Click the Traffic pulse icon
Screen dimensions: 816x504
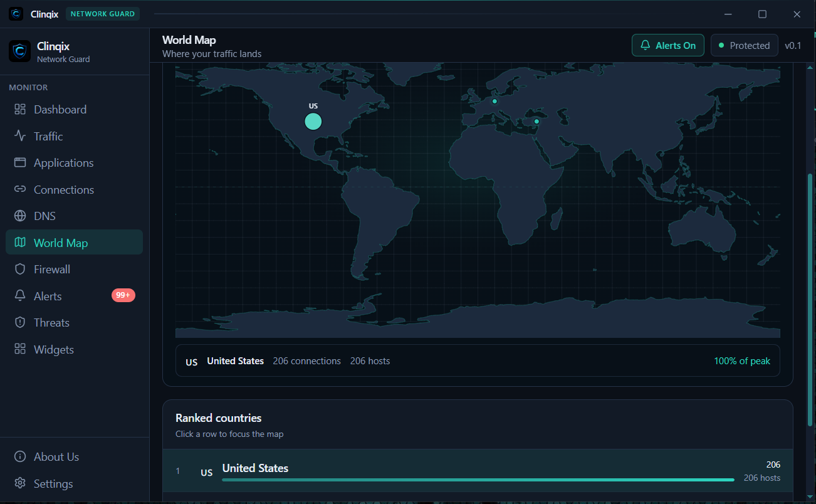coord(20,136)
